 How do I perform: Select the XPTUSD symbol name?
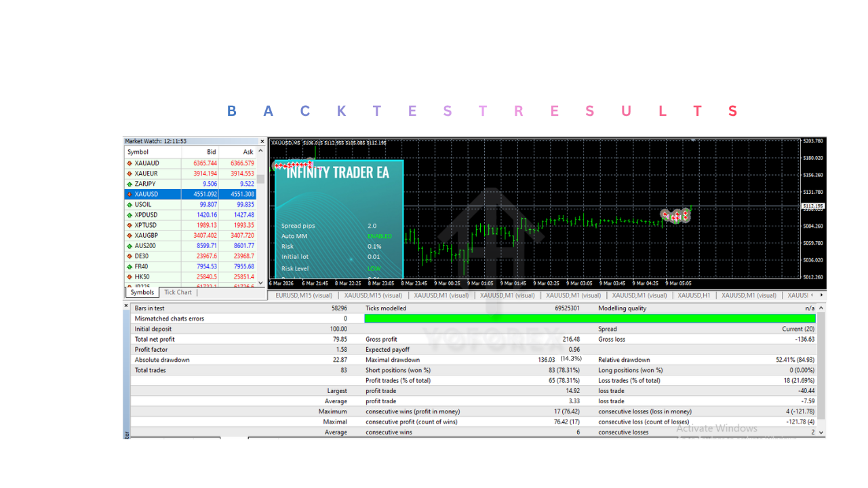point(146,225)
